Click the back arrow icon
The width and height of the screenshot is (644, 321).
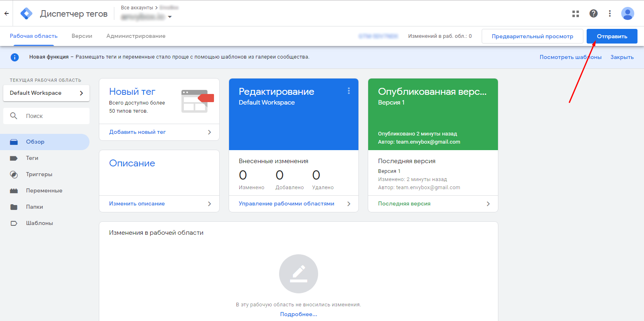(7, 13)
